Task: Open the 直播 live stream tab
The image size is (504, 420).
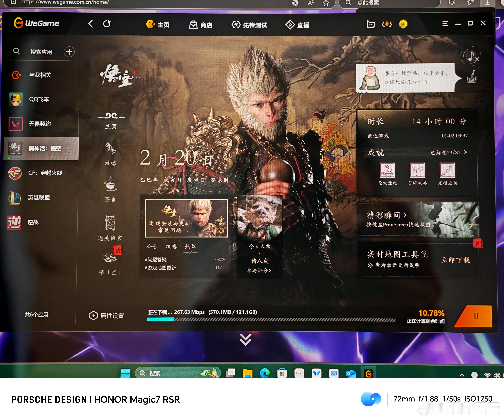Action: tap(297, 25)
